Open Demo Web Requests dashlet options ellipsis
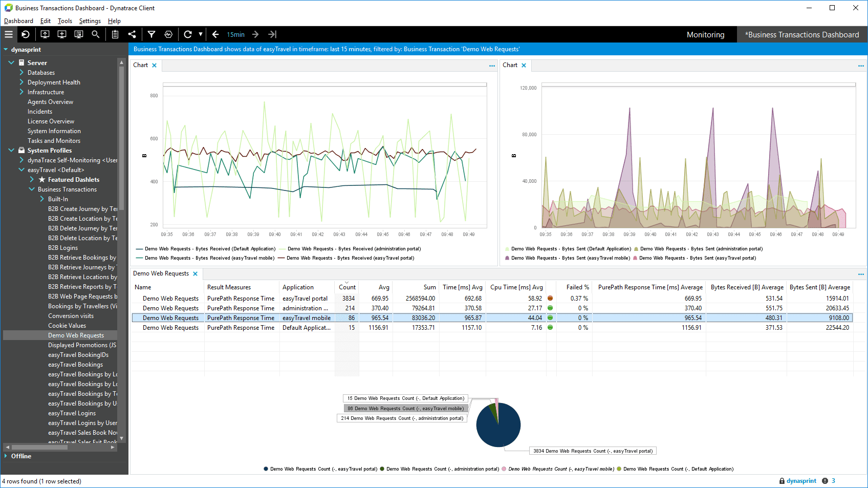Image resolution: width=868 pixels, height=488 pixels. [861, 274]
